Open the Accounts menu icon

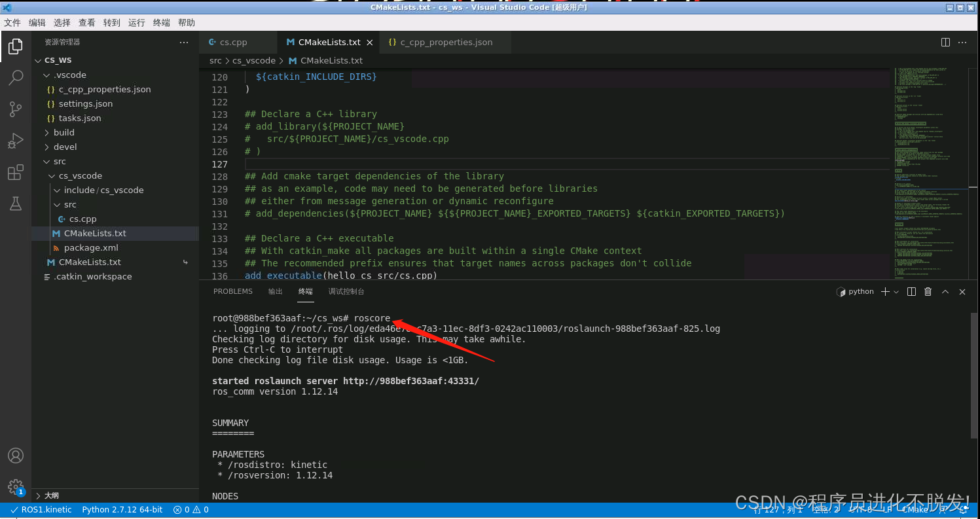click(15, 456)
